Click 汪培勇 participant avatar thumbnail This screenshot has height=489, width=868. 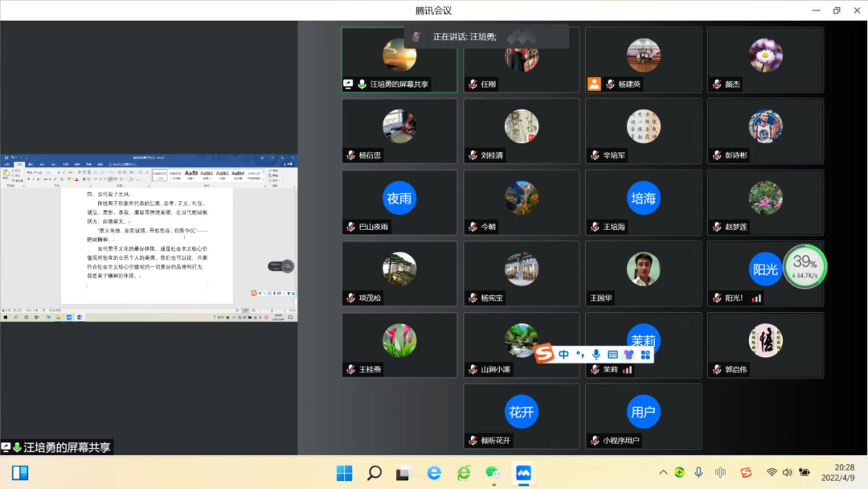[399, 55]
